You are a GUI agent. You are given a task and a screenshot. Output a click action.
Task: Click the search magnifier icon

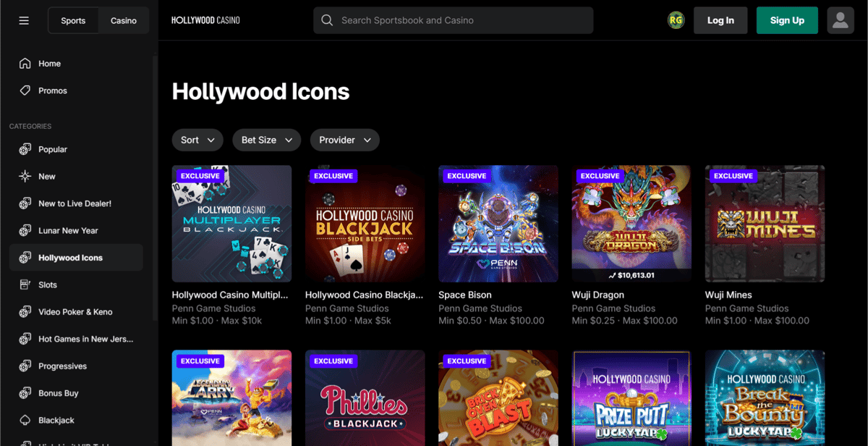[x=327, y=20]
